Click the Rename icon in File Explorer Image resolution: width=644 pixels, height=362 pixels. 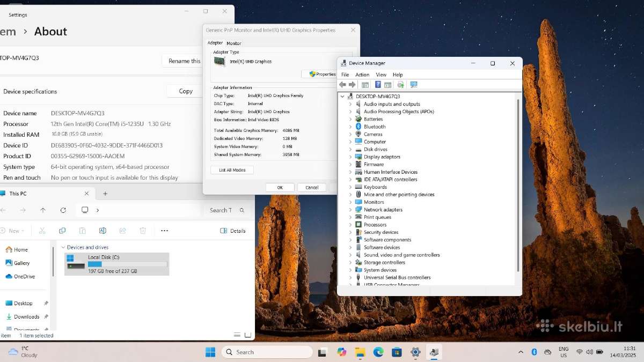tap(103, 231)
